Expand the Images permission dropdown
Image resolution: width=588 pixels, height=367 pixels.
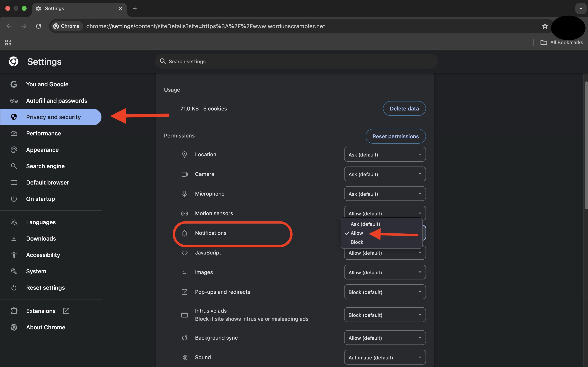tap(385, 272)
